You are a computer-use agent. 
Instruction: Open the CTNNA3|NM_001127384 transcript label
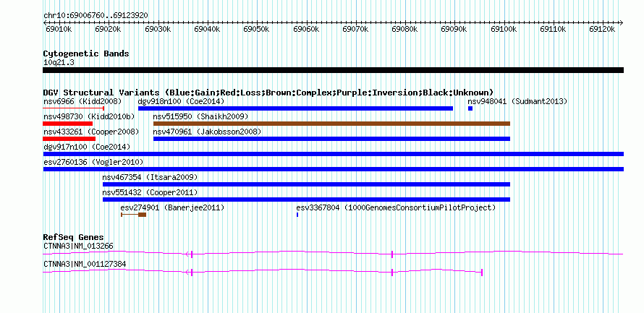[x=85, y=264]
